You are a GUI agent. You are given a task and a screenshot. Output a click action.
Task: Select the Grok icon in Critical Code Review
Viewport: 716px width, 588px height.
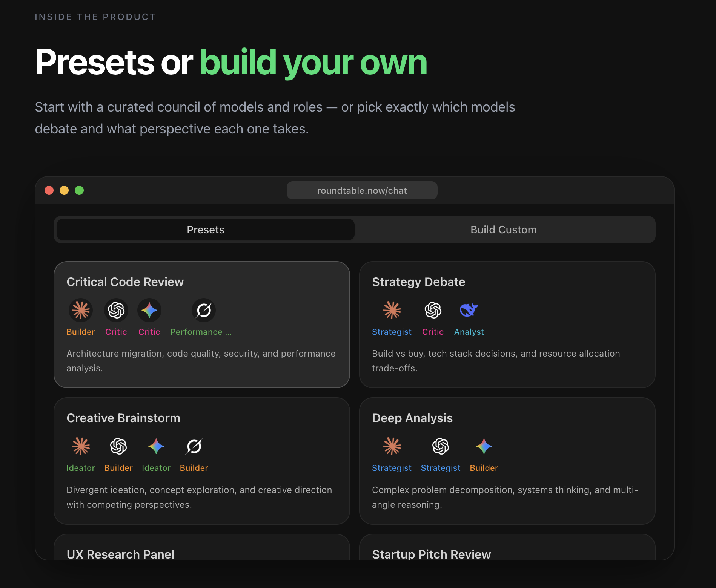tap(204, 311)
